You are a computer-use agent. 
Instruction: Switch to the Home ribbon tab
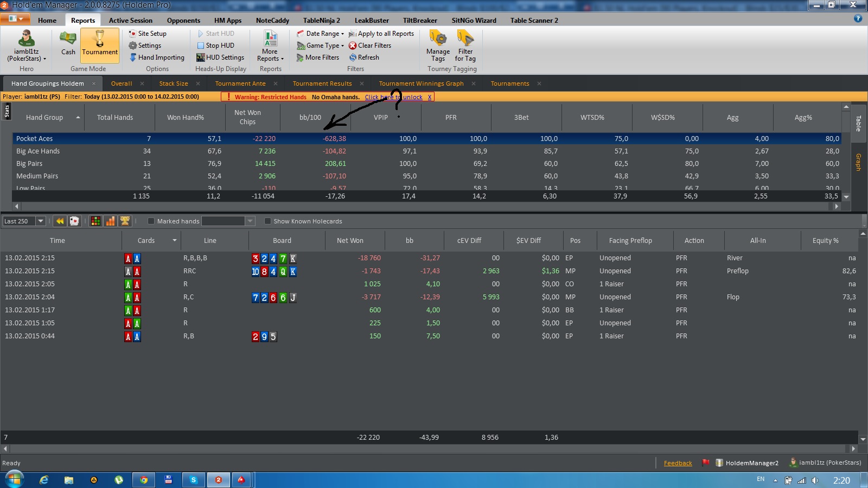pos(47,21)
